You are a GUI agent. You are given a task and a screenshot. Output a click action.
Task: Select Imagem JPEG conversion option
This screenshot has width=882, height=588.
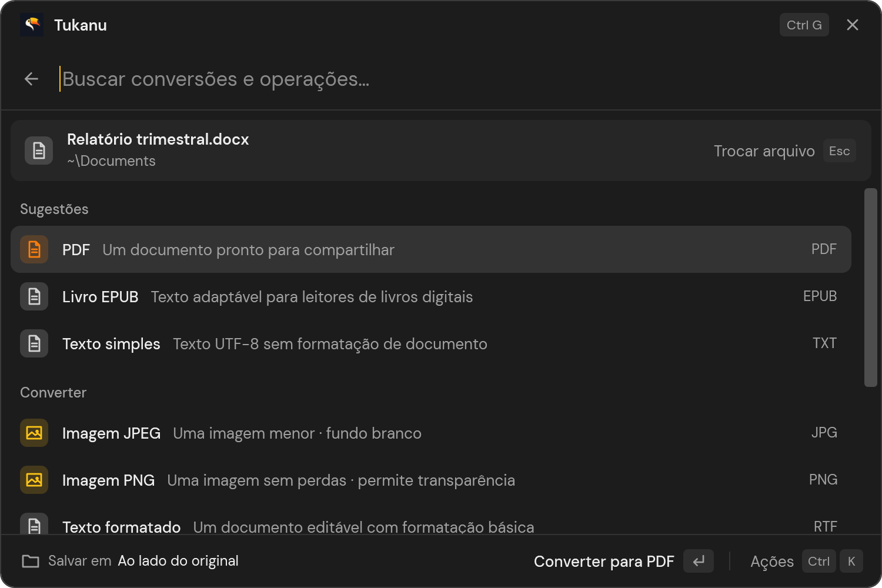point(431,433)
